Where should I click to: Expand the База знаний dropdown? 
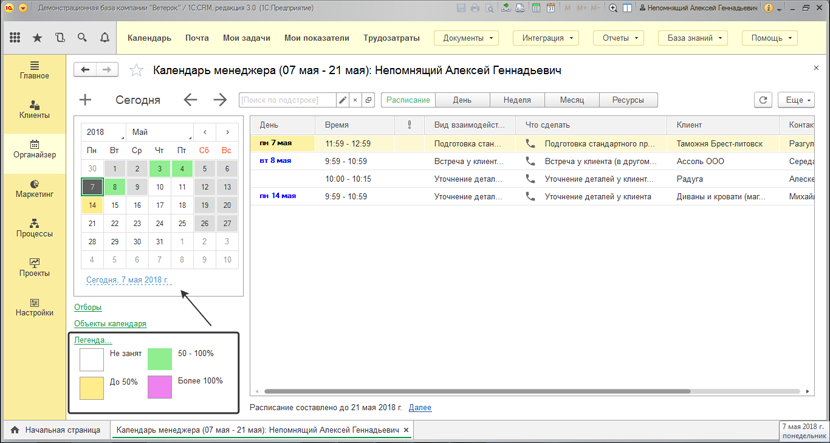click(x=692, y=39)
